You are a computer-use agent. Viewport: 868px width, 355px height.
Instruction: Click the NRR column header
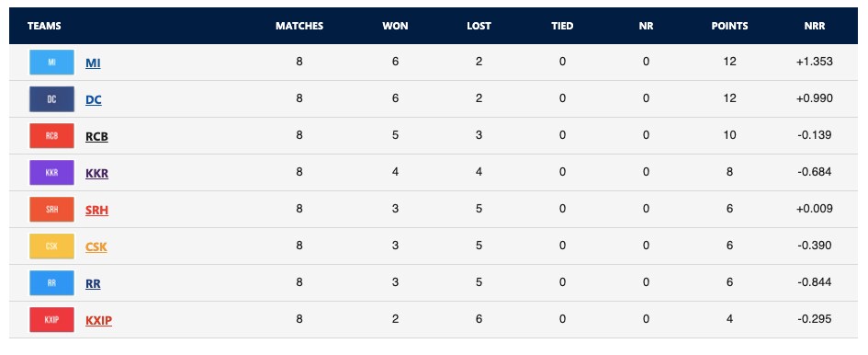[815, 26]
